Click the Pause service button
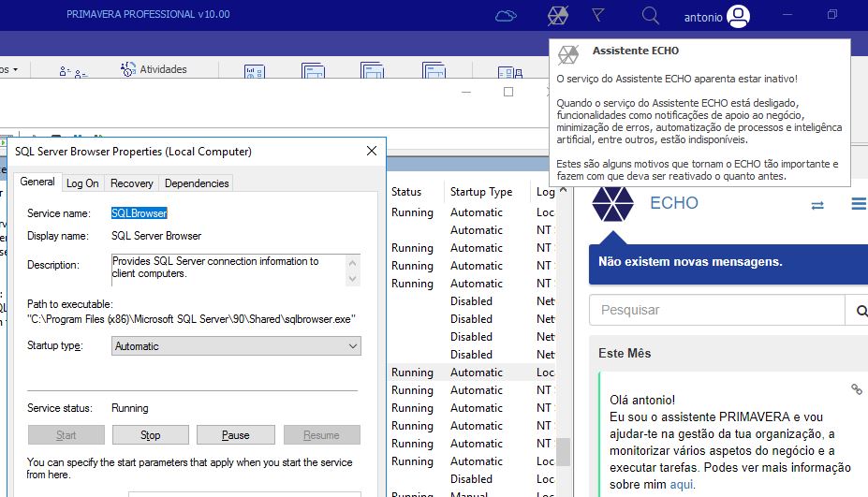The width and height of the screenshot is (868, 497). 236,435
